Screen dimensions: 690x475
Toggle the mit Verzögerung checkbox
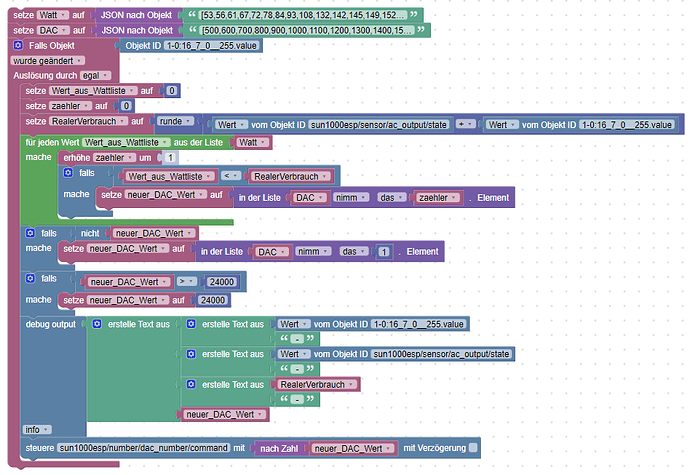coord(473,448)
